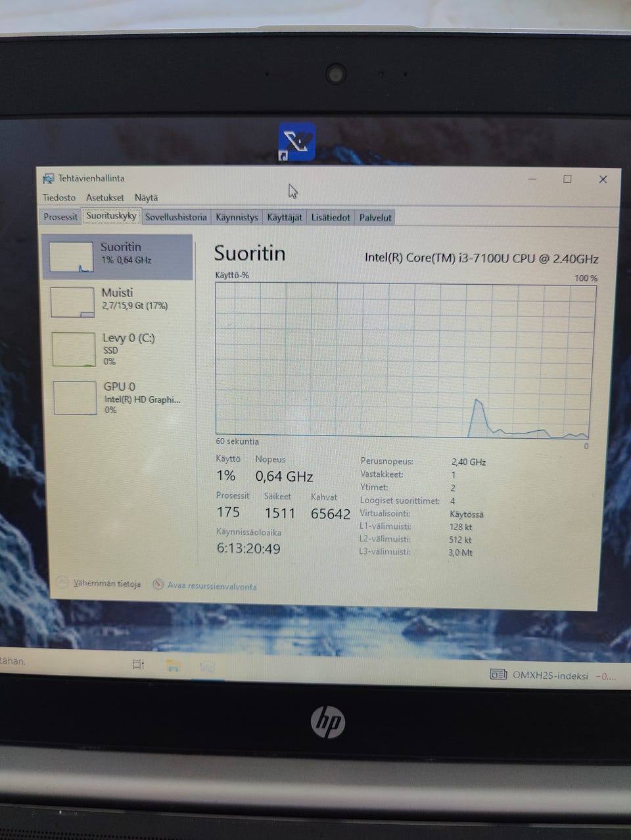Click the processor name Intel(R) Core(TM) i3-7100U text
This screenshot has width=631, height=840.
(482, 258)
